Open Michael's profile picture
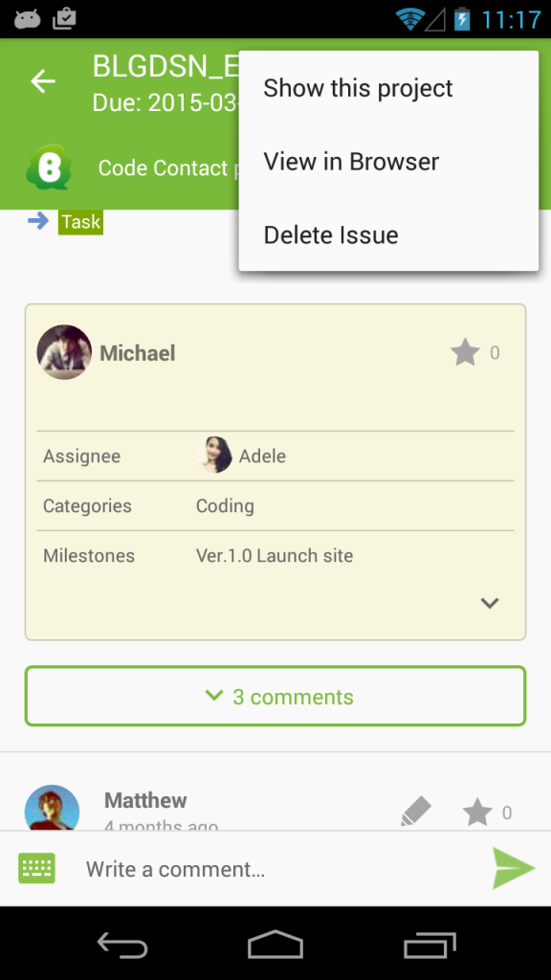551x980 pixels. point(64,352)
